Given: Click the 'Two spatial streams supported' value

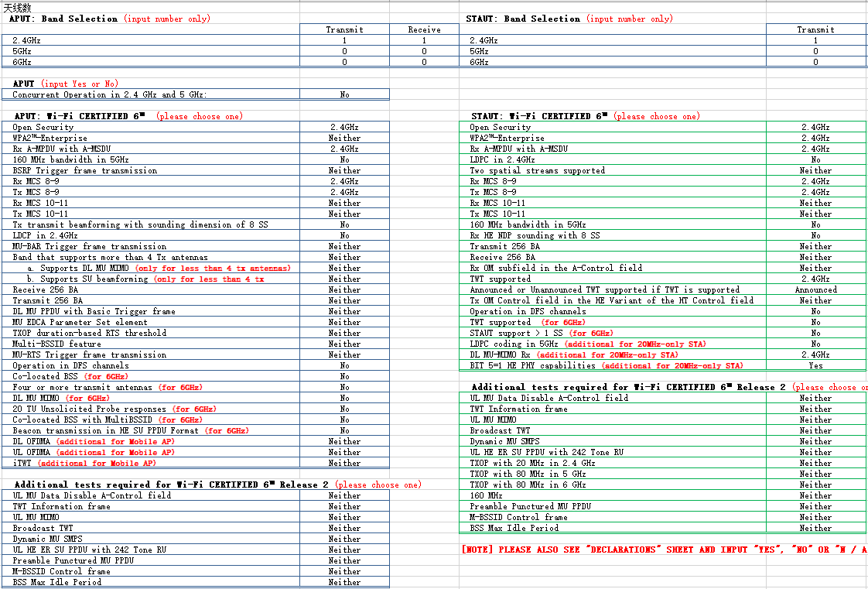Looking at the screenshot, I should click(815, 170).
